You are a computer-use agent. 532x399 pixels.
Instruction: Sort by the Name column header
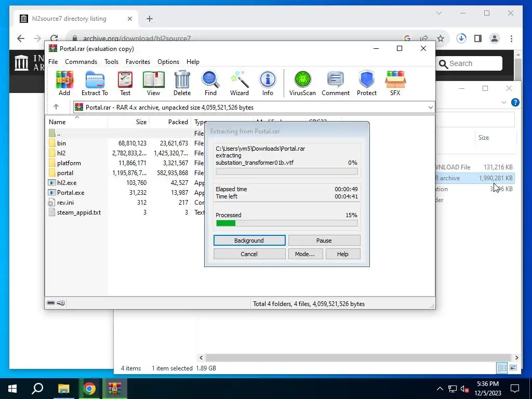tap(77, 122)
